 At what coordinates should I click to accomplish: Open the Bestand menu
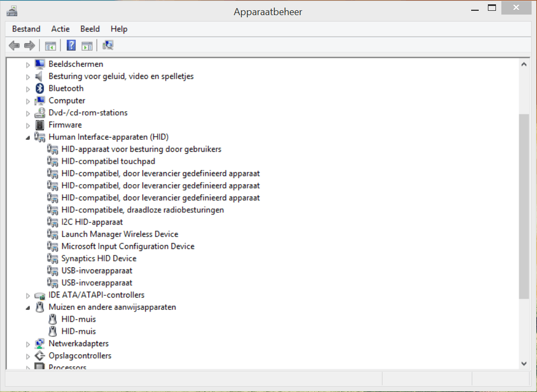point(26,29)
